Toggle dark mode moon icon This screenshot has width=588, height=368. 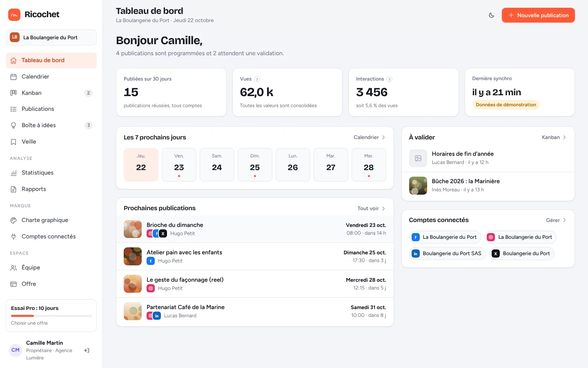[492, 15]
